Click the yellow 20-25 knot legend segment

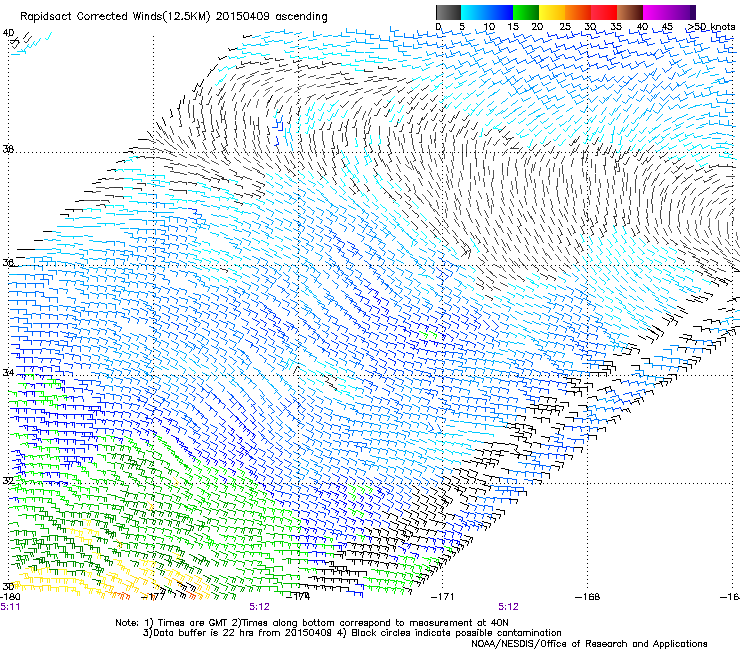click(x=552, y=12)
